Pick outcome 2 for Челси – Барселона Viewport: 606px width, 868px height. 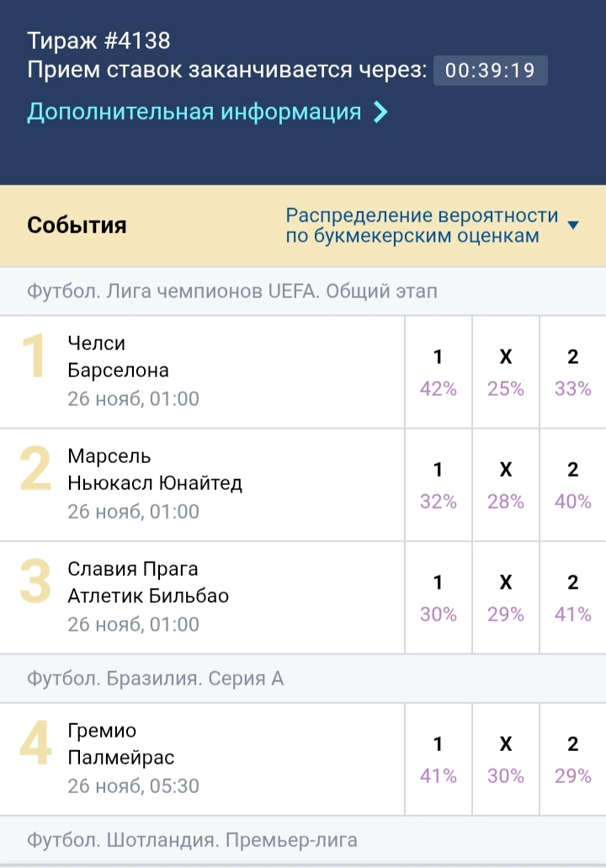[x=573, y=372]
